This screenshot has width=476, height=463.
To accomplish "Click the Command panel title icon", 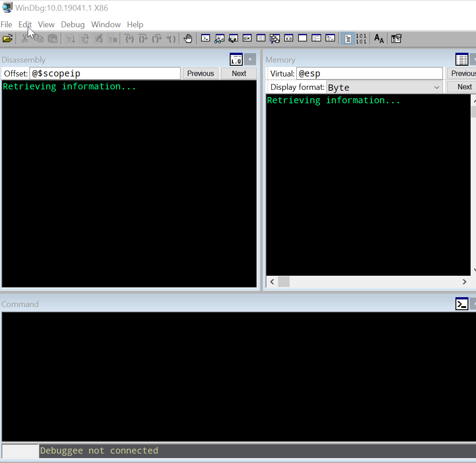I will pos(462,304).
